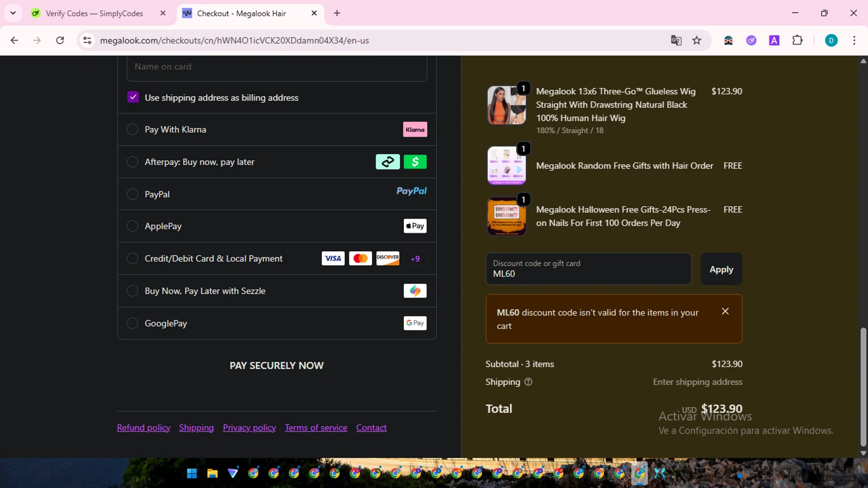This screenshot has height=488, width=868.
Task: Click the page vertical scrollbar thumb
Action: pos(863,387)
